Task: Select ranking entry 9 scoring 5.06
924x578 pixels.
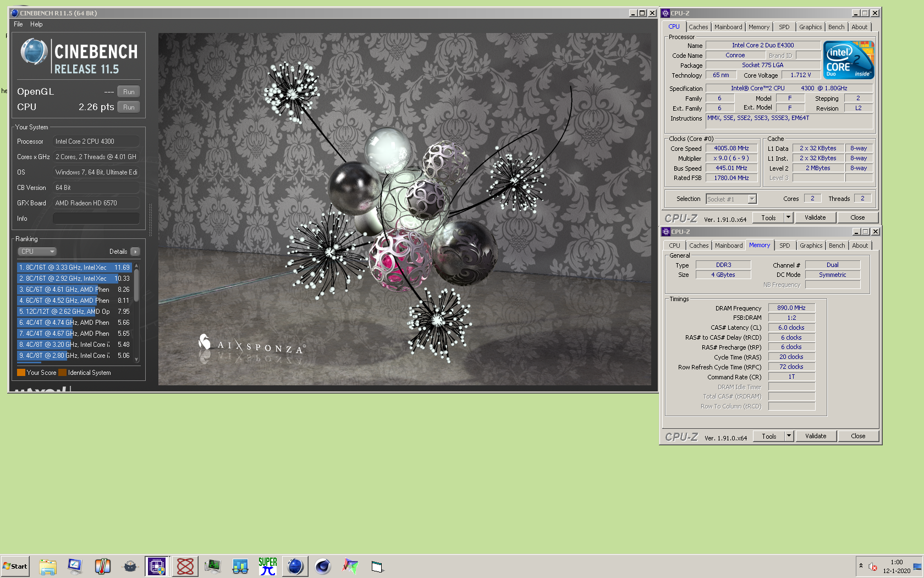Action: coord(74,356)
